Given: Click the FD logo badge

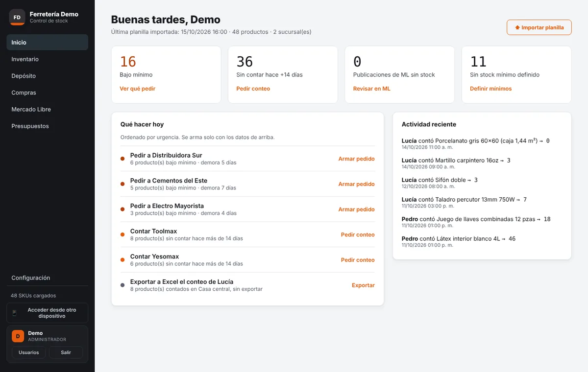Looking at the screenshot, I should (x=17, y=17).
